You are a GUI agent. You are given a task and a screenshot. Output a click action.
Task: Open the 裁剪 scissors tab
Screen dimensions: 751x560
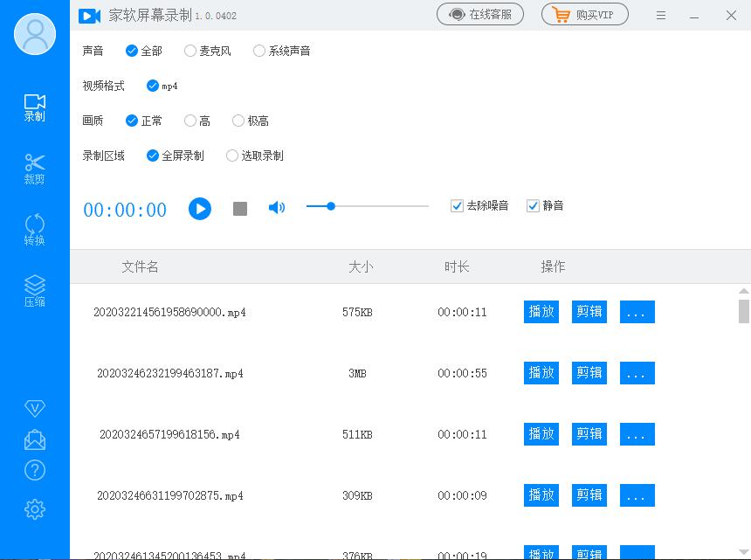click(x=34, y=169)
